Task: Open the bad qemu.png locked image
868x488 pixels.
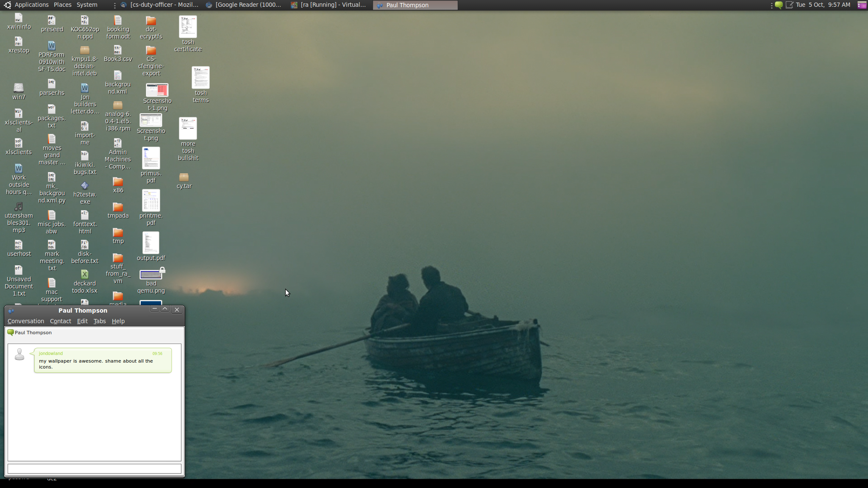Action: pyautogui.click(x=151, y=275)
